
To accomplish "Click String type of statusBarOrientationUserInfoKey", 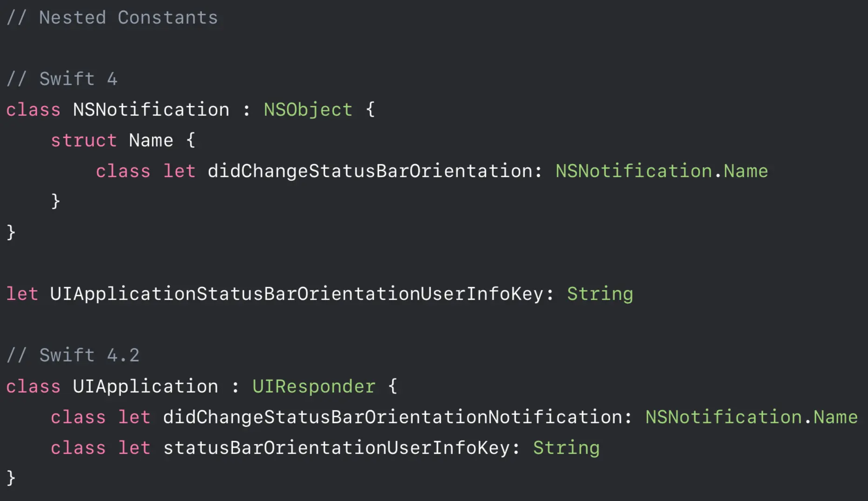I will (566, 448).
